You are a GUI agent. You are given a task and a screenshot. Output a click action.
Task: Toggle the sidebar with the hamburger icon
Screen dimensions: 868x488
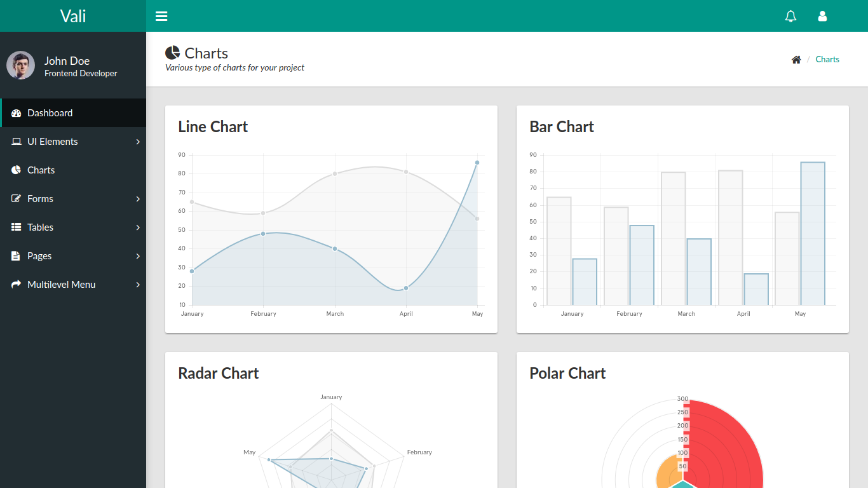coord(161,16)
